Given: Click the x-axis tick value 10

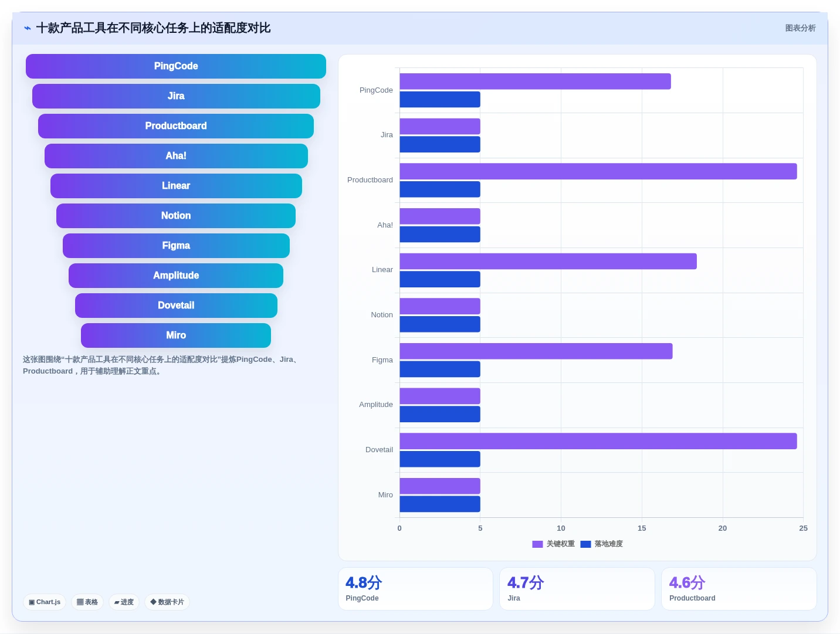Looking at the screenshot, I should click(561, 528).
